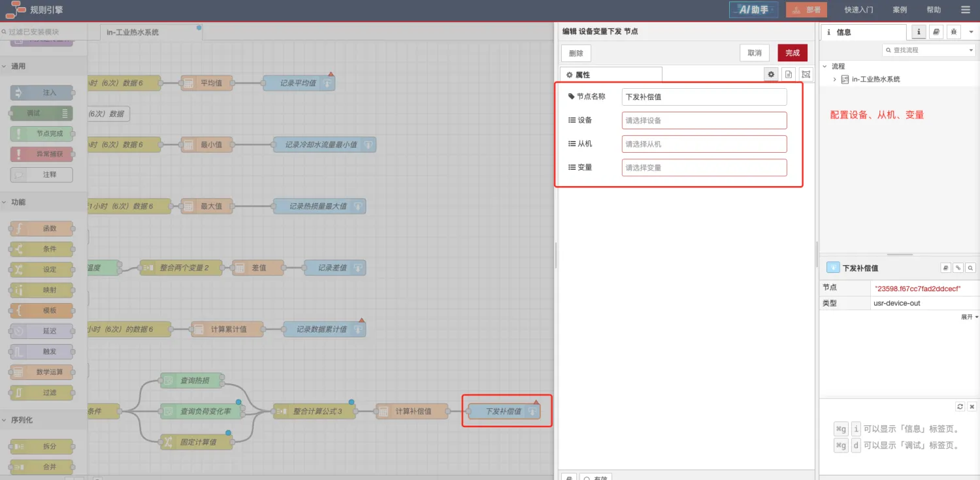Open node description document icon tab

click(x=789, y=74)
